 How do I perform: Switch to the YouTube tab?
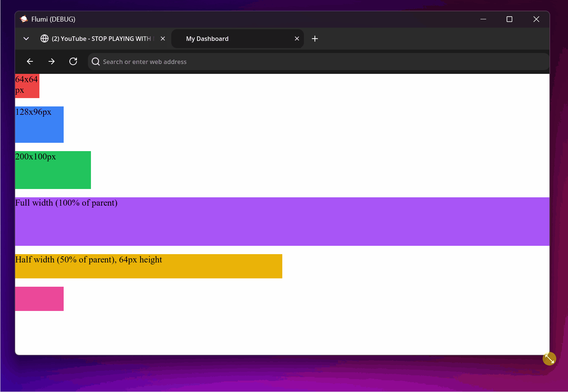coord(101,39)
